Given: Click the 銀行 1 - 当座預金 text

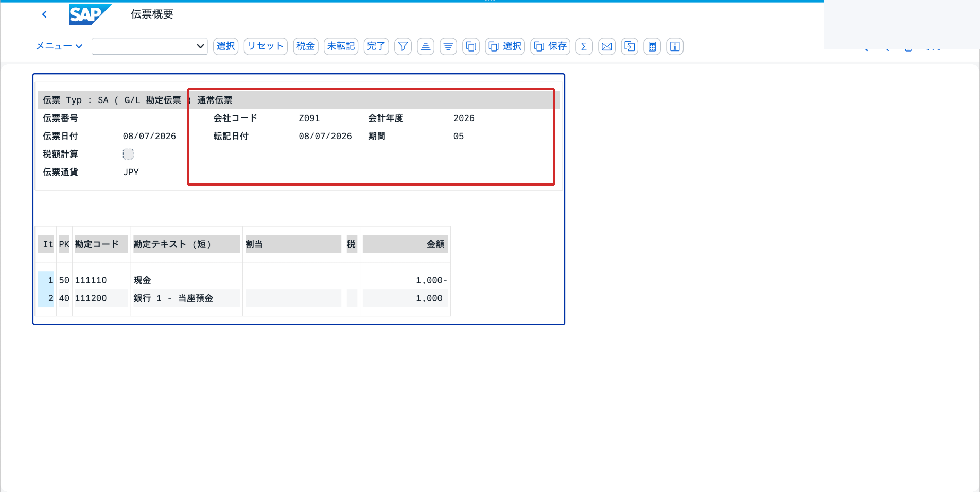Looking at the screenshot, I should [173, 298].
